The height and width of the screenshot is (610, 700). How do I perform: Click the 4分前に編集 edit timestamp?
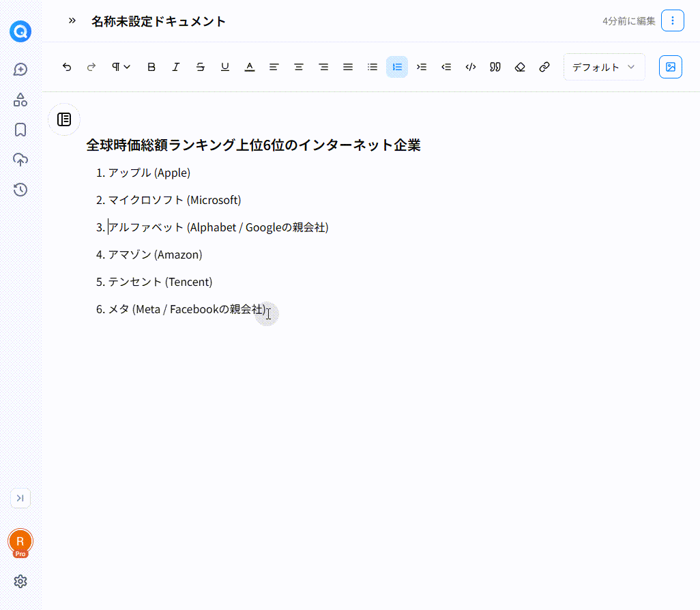(x=628, y=21)
